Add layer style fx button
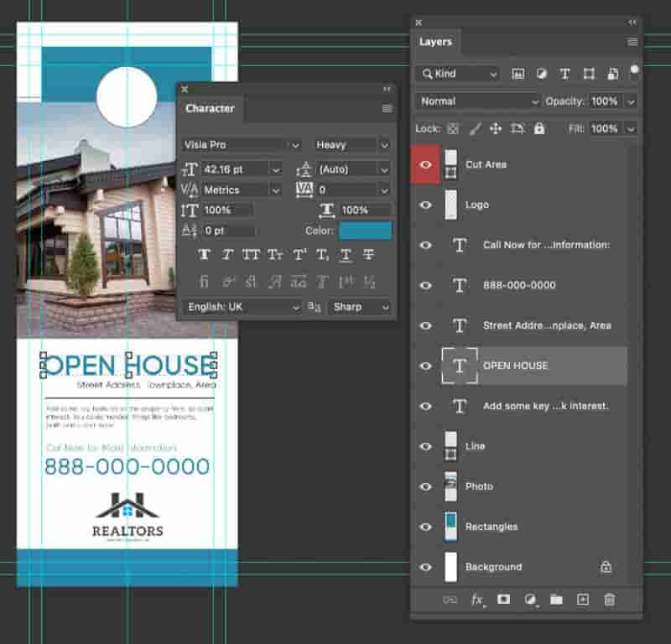This screenshot has height=644, width=671. 477,600
